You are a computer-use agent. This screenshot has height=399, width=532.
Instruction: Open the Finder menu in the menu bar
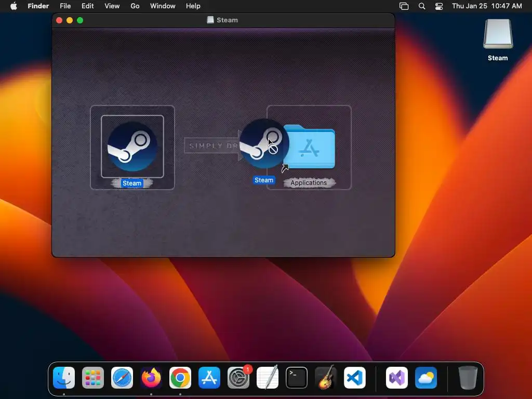tap(38, 6)
